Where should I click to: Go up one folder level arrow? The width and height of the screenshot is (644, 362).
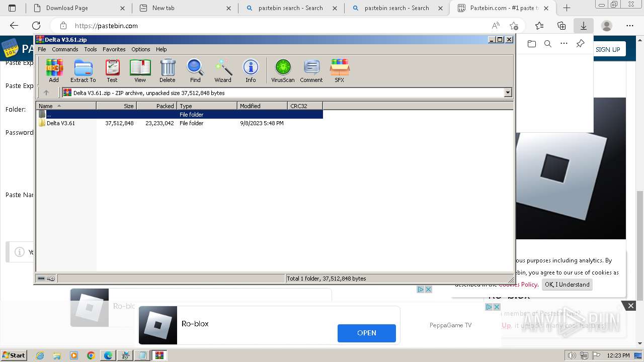(x=46, y=93)
